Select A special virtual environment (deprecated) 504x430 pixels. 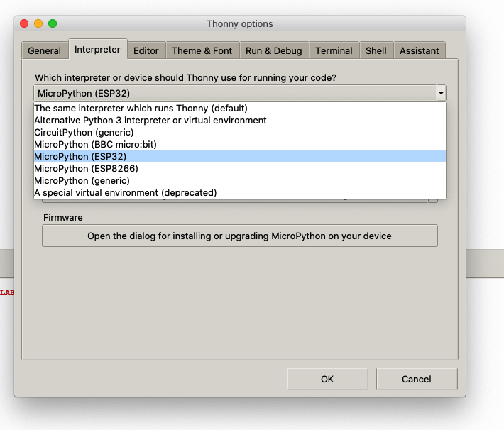(x=240, y=192)
